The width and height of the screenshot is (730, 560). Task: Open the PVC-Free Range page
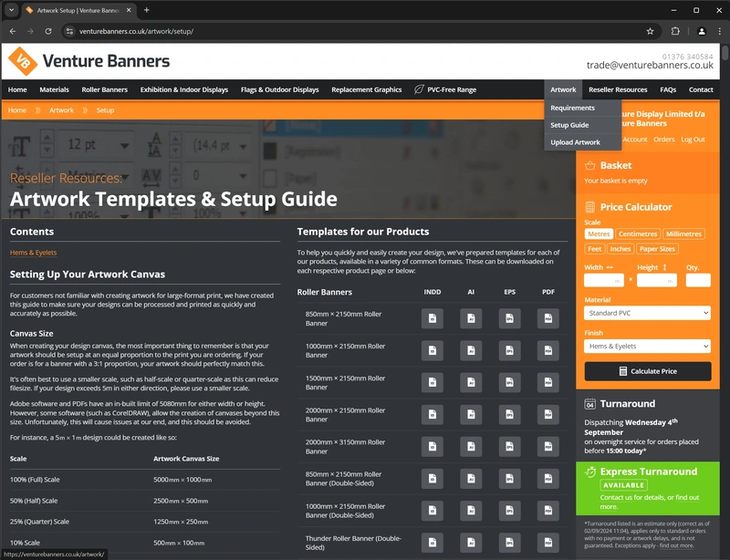pos(445,90)
